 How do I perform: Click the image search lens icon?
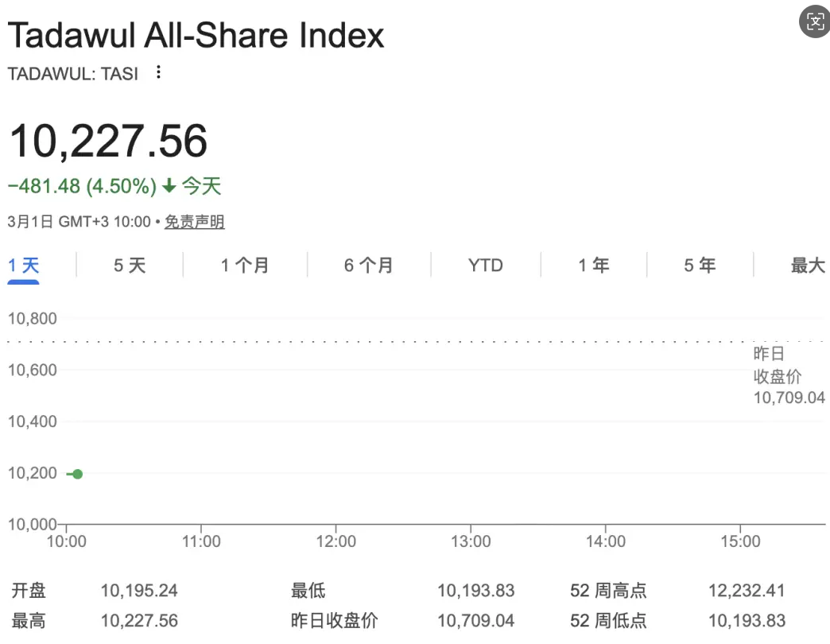815,21
